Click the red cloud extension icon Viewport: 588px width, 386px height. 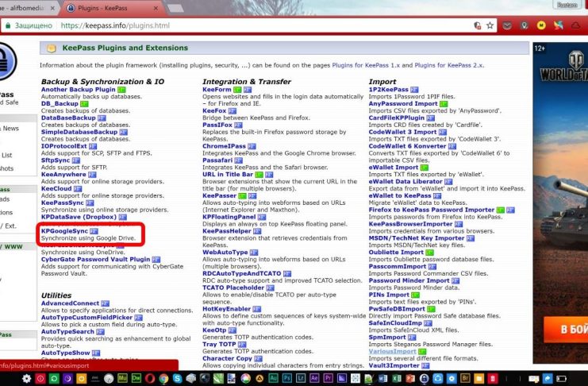[x=575, y=25]
